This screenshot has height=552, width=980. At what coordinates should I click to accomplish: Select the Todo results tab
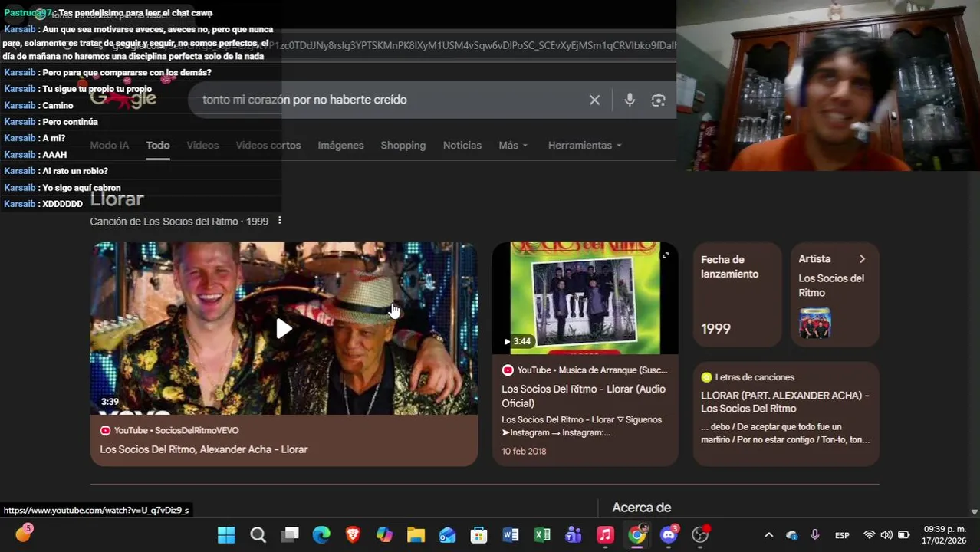click(x=158, y=145)
